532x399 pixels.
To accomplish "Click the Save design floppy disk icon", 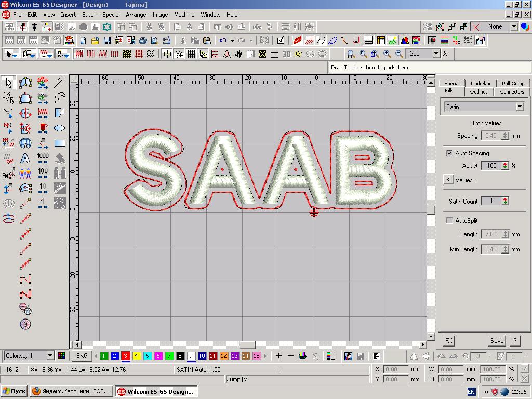I will coord(107,40).
